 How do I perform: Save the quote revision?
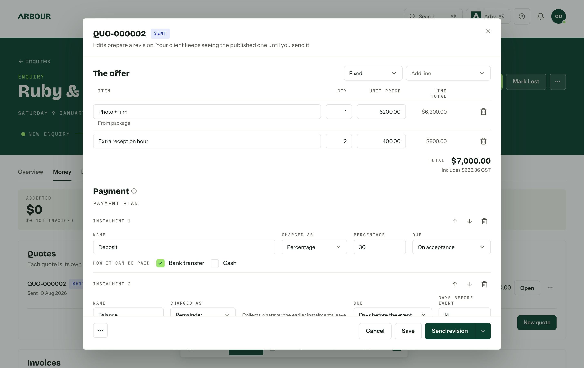pyautogui.click(x=408, y=331)
